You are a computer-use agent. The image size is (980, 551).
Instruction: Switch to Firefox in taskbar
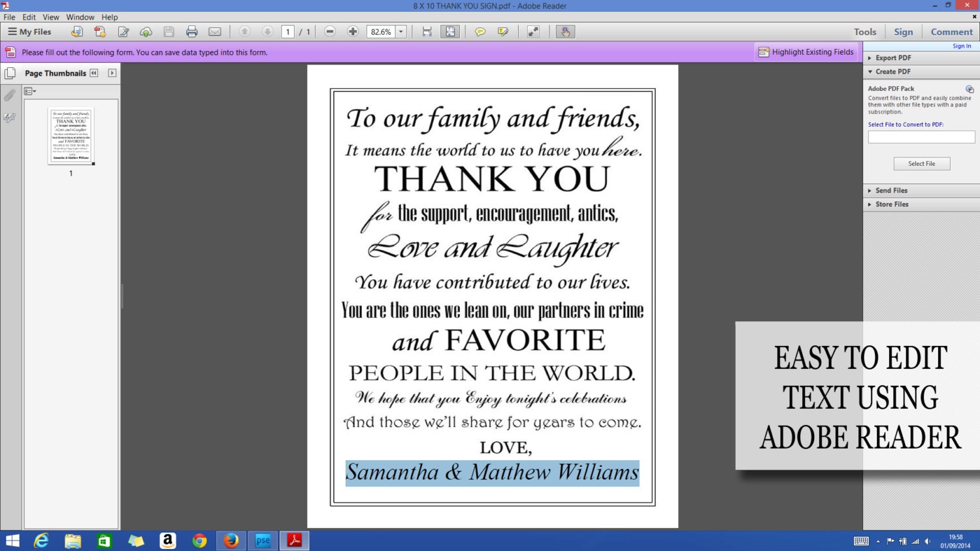click(x=231, y=541)
